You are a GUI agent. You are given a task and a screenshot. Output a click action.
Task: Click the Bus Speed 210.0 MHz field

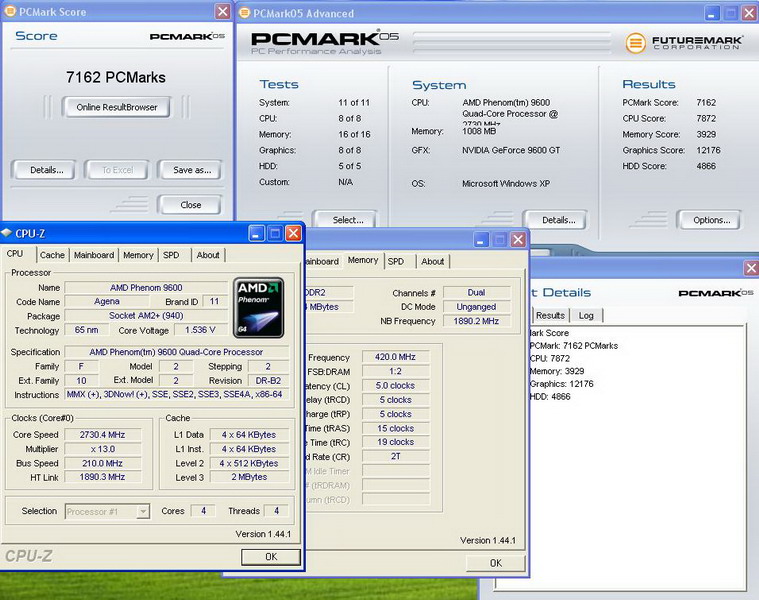[x=103, y=463]
